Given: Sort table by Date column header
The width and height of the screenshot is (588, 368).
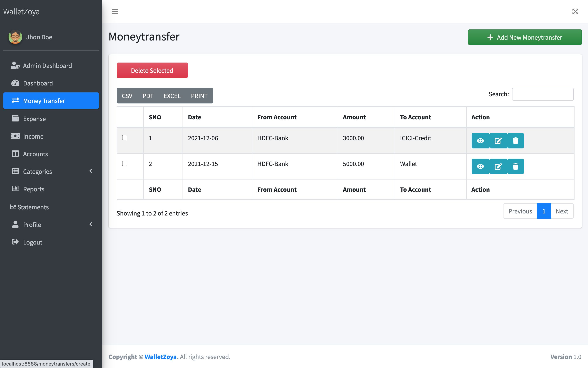Looking at the screenshot, I should point(217,117).
